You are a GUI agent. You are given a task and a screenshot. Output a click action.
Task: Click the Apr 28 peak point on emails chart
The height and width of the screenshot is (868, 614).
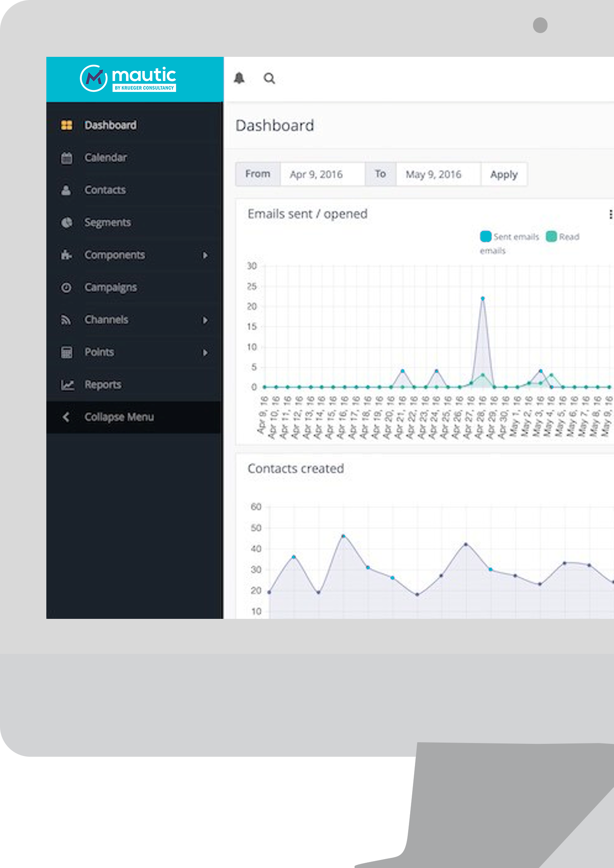tap(482, 299)
